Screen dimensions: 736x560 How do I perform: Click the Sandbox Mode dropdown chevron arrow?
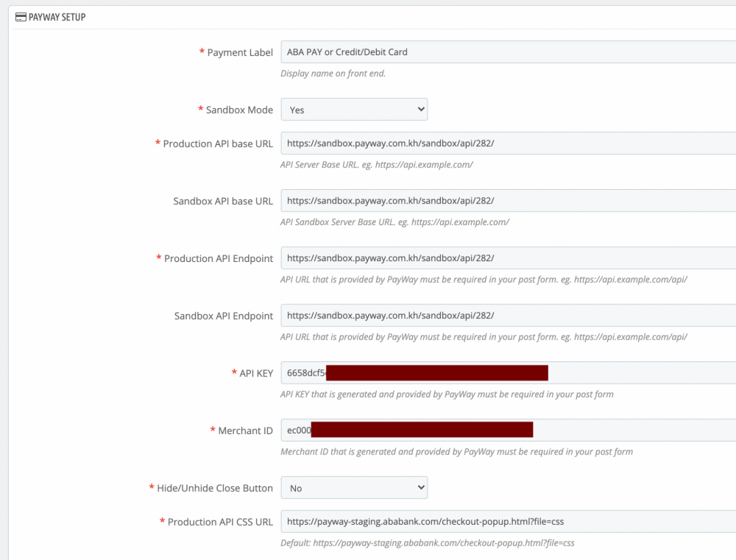(420, 109)
